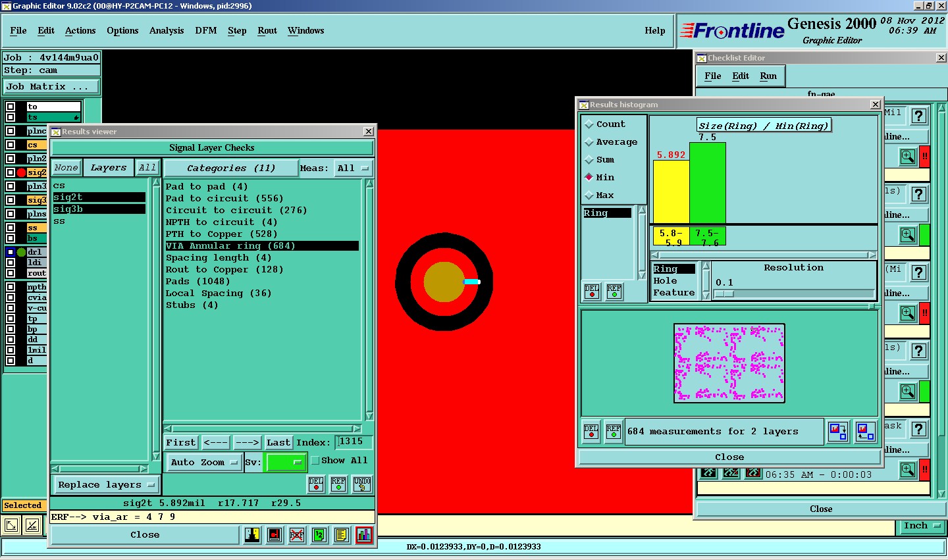The height and width of the screenshot is (560, 948).
Task: Click DEL icon below Ring list in histogram
Action: click(x=592, y=291)
